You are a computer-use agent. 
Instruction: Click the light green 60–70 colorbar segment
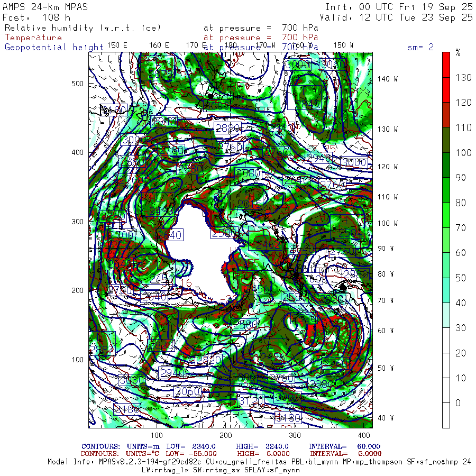[x=446, y=240]
